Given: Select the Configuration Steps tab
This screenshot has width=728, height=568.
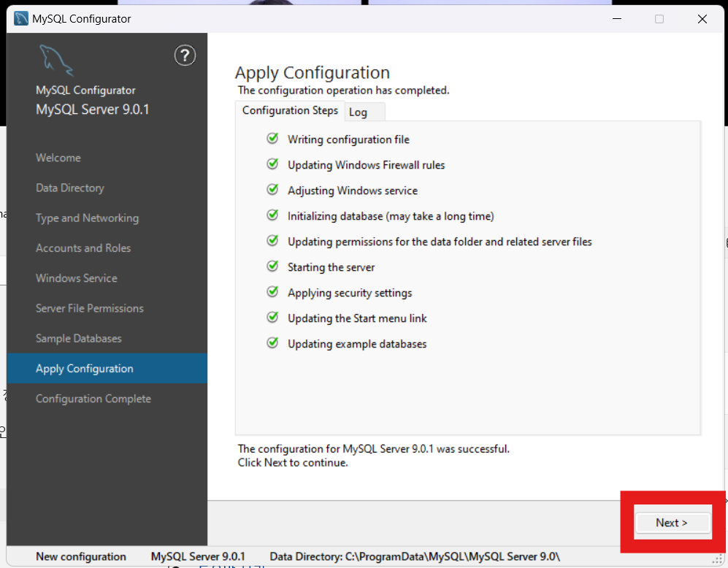Looking at the screenshot, I should pos(290,110).
